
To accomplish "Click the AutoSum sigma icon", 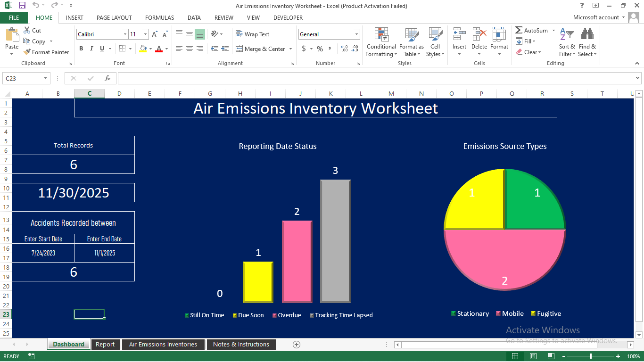I will (519, 31).
